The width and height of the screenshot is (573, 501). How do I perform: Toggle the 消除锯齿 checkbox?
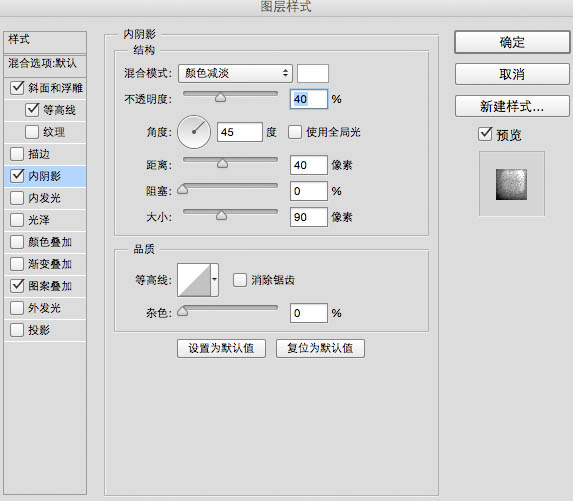[240, 280]
